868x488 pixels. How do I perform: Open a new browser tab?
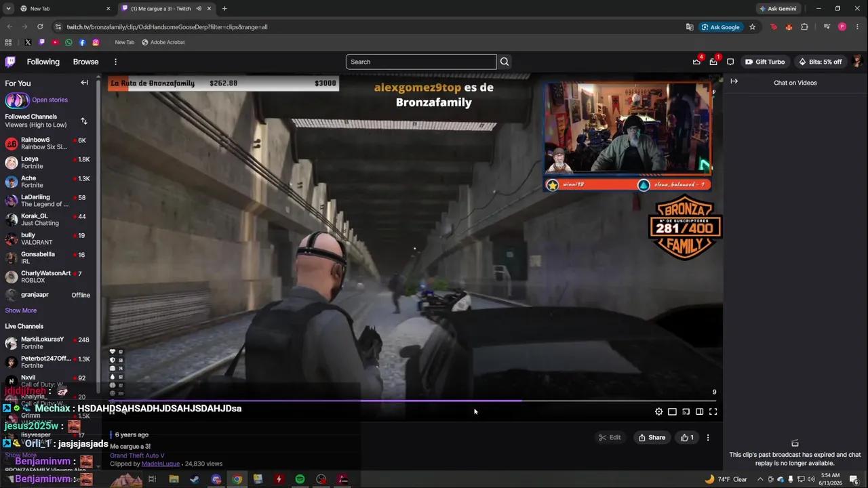pyautogui.click(x=224, y=9)
